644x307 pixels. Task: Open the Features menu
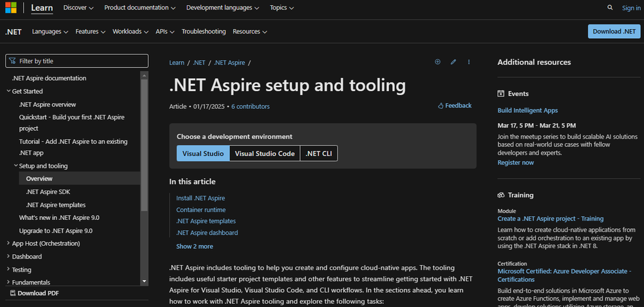tap(90, 31)
